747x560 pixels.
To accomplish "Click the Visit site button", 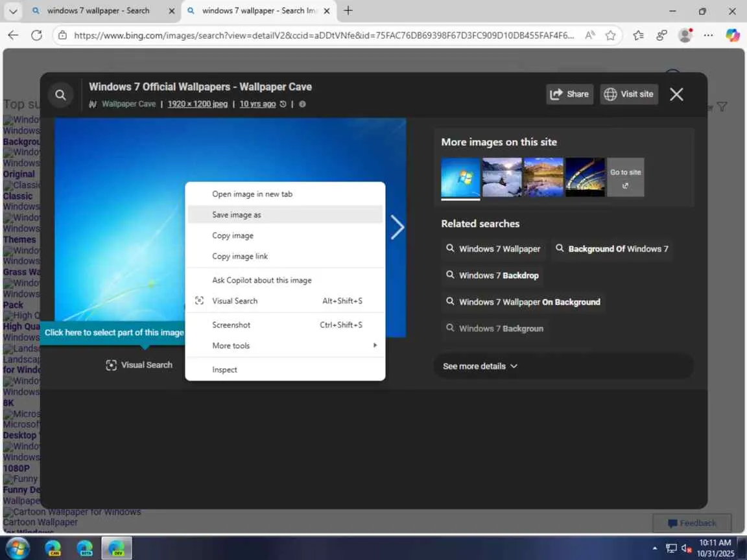I will 629,94.
